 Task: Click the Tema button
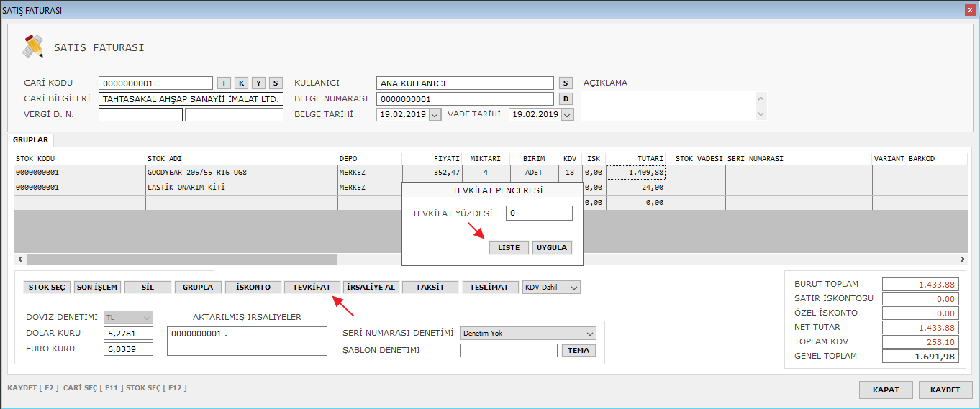[579, 351]
